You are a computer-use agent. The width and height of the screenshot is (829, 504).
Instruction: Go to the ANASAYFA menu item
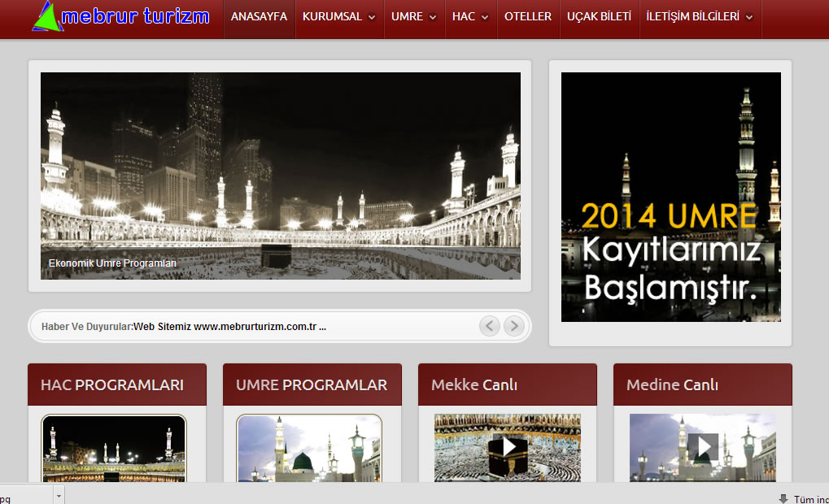click(x=259, y=16)
